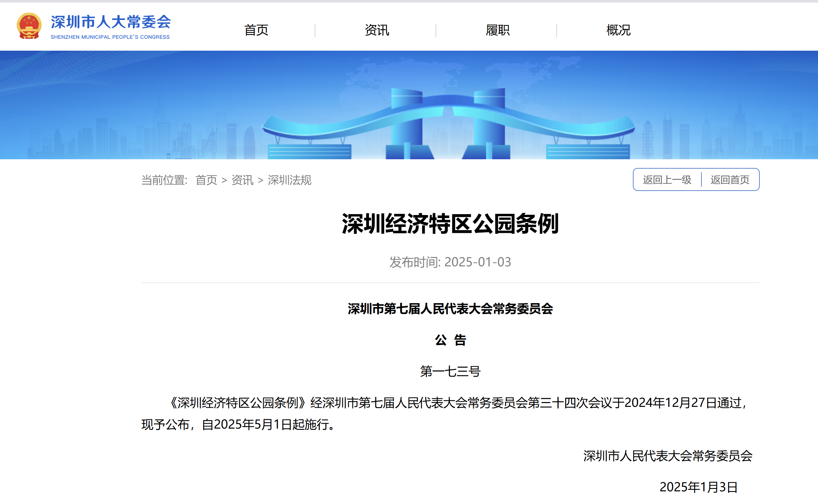Click the 返回上一级 button
818x504 pixels.
click(667, 180)
